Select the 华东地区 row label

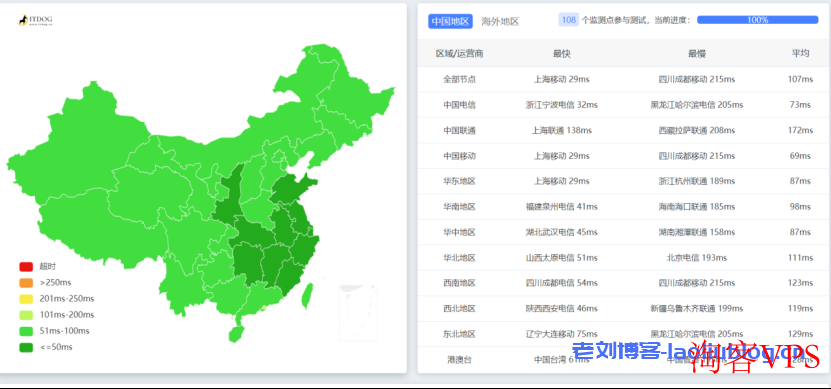(x=459, y=181)
